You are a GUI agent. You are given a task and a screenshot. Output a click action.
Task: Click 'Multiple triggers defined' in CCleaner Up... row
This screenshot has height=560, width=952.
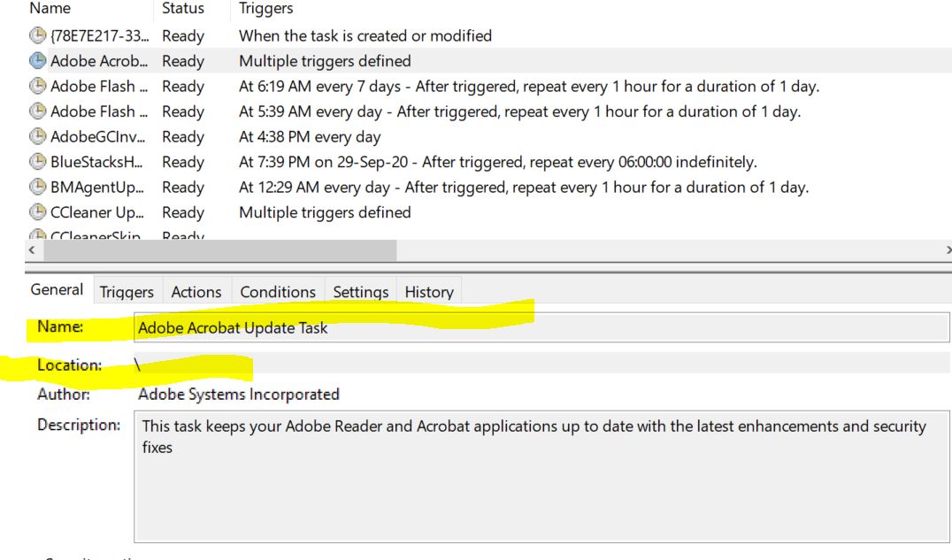[325, 212]
